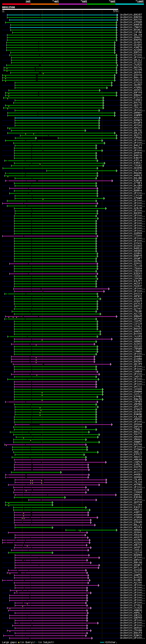
Task: Click label UniRef100_O80557
Action: point(131,85)
